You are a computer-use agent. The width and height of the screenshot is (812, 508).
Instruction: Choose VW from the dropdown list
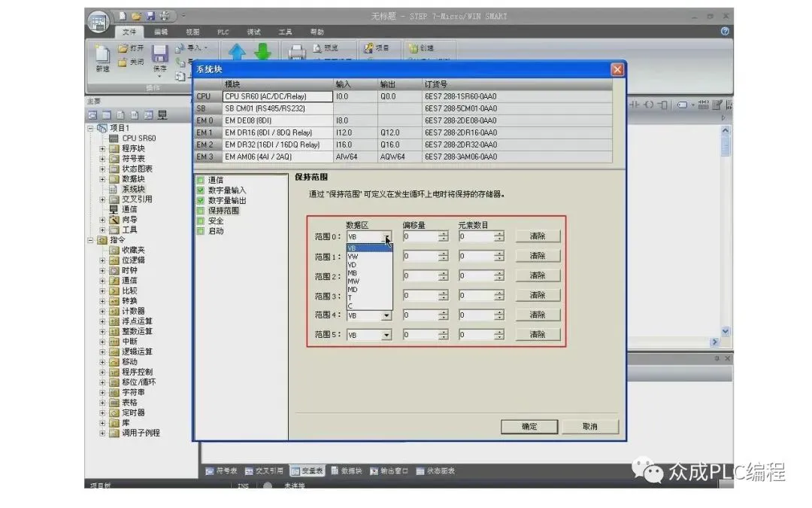point(368,256)
